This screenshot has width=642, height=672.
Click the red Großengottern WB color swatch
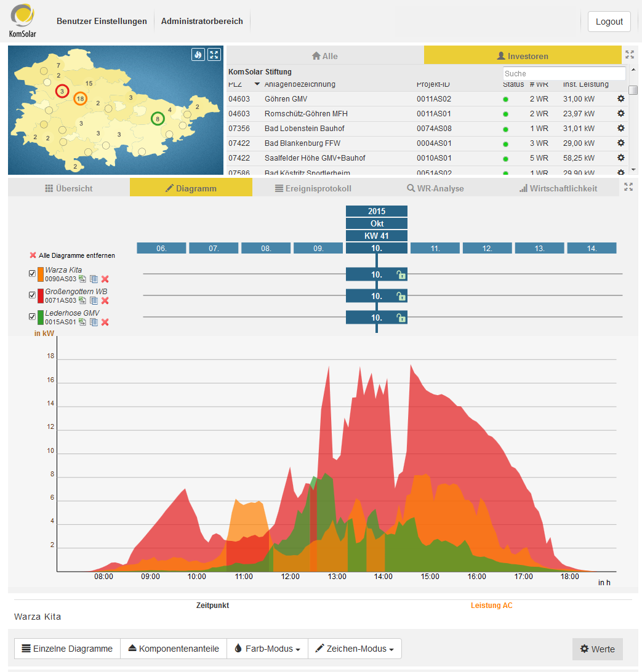40,295
